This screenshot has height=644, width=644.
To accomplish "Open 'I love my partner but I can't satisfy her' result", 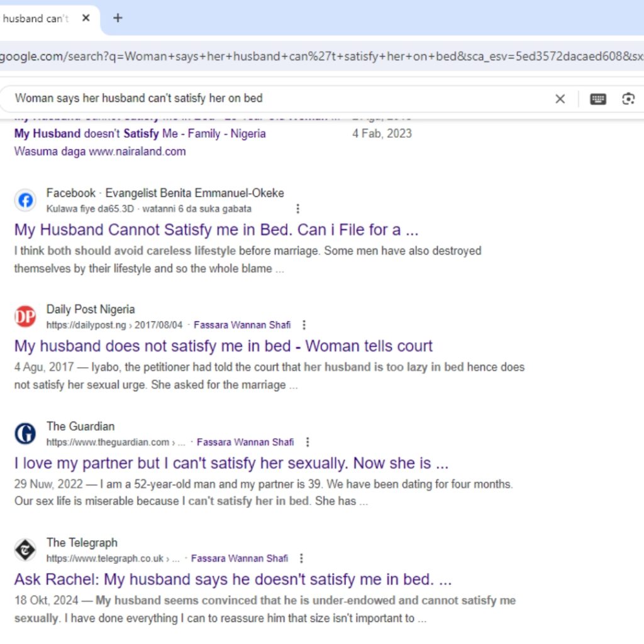I will click(231, 463).
